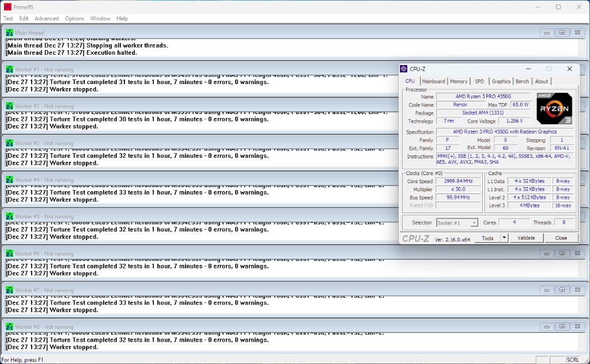Click the Worker #6 window icon
The height and width of the screenshot is (364, 590).
tap(9, 253)
